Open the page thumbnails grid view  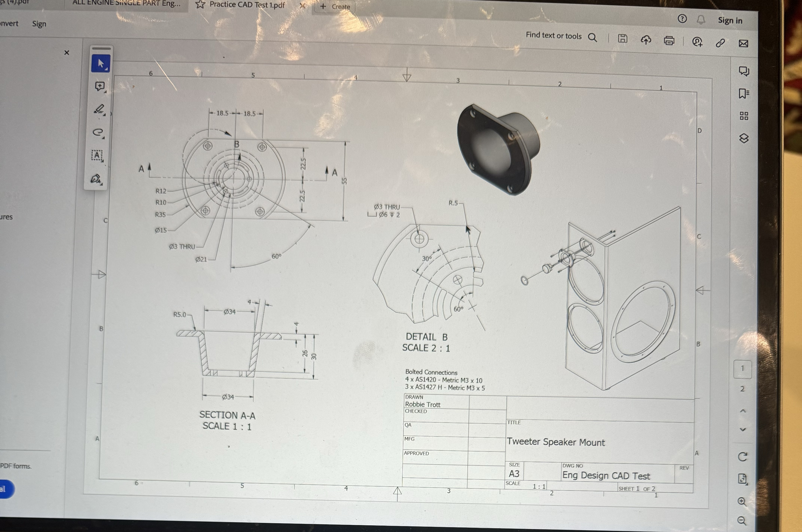(x=744, y=116)
